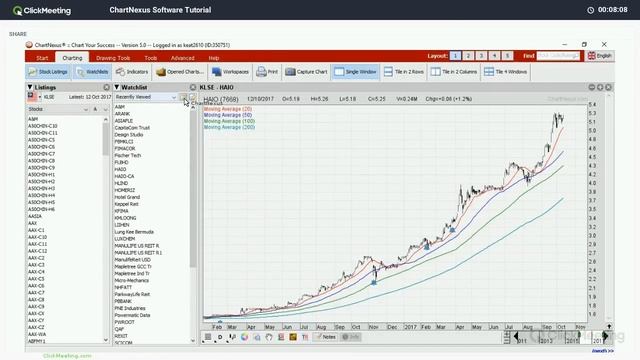Select Lung Kee Bermuda in the watchlist

pos(134,232)
